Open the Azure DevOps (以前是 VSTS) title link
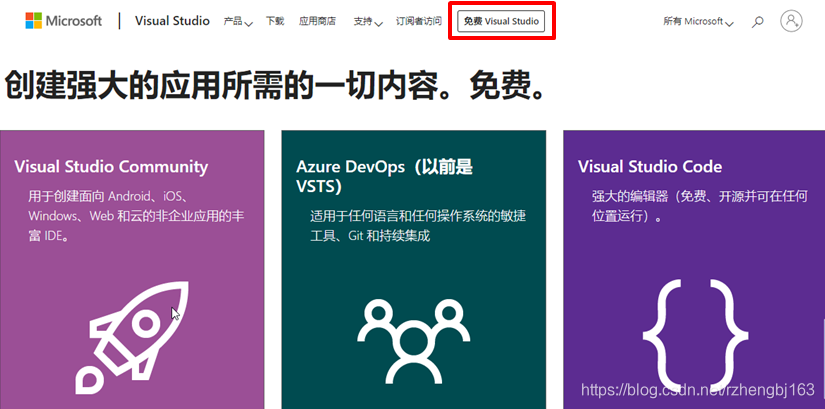The image size is (825, 409). click(385, 176)
